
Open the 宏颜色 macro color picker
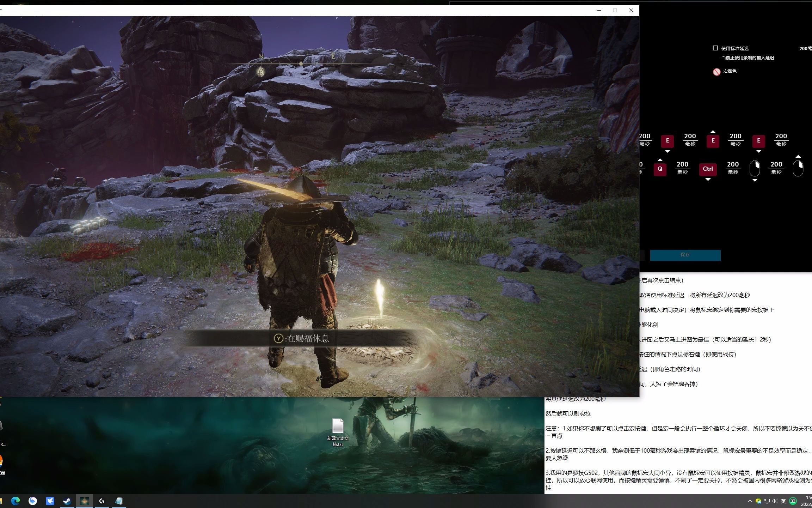717,72
